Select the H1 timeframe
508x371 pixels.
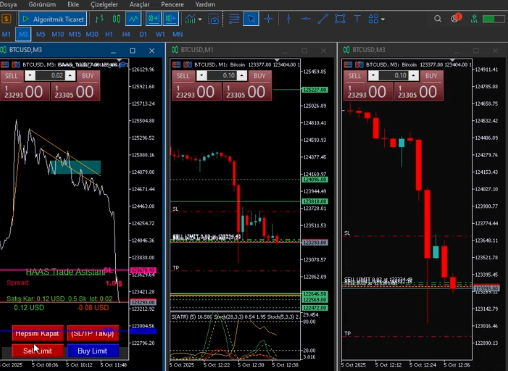(x=109, y=34)
